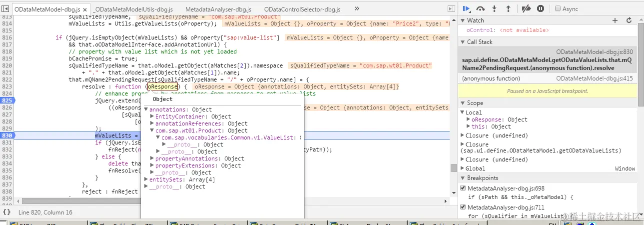Step over the next function call

(481, 8)
